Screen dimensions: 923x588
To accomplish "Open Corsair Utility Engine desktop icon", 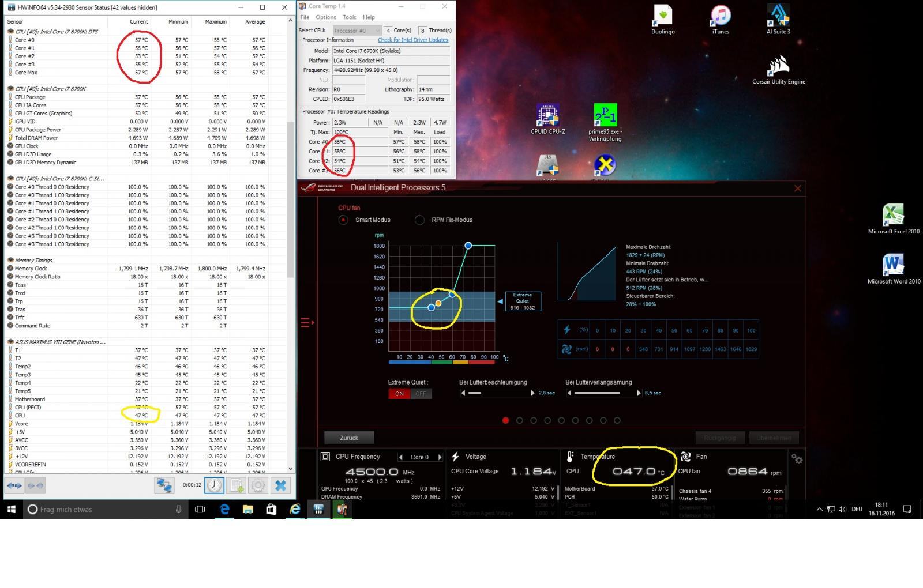I will point(778,70).
